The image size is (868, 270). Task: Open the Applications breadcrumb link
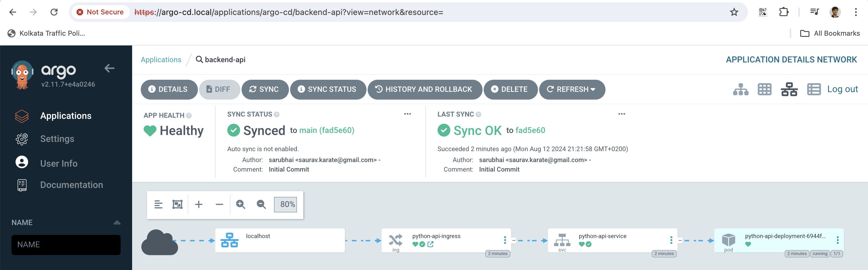161,60
